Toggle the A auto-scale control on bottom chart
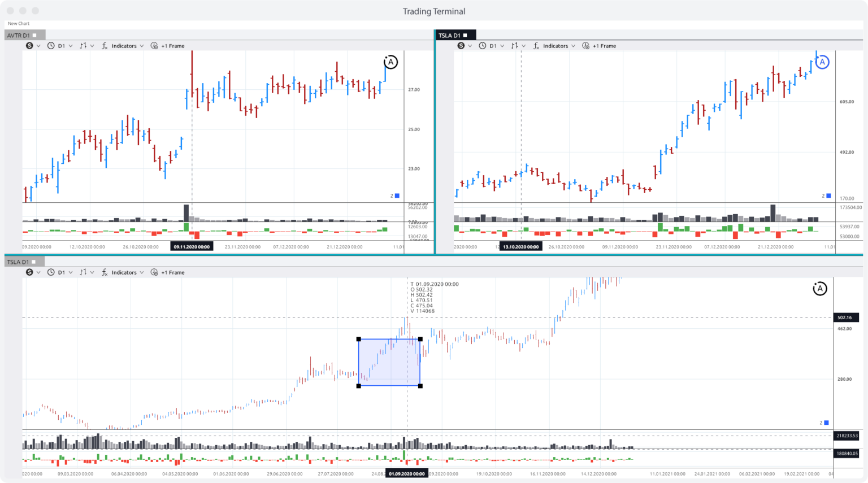This screenshot has width=868, height=483. point(819,289)
